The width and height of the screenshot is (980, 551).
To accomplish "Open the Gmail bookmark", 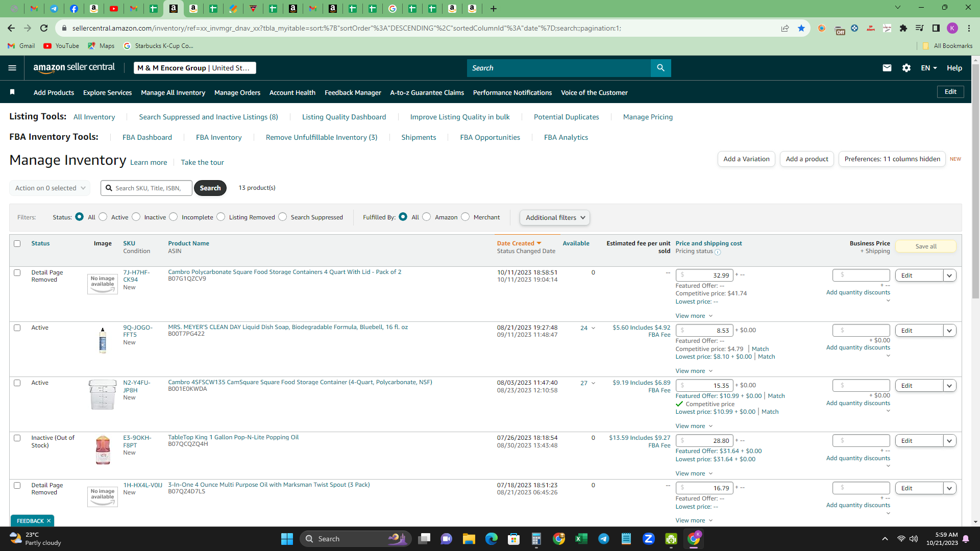I will tap(21, 46).
